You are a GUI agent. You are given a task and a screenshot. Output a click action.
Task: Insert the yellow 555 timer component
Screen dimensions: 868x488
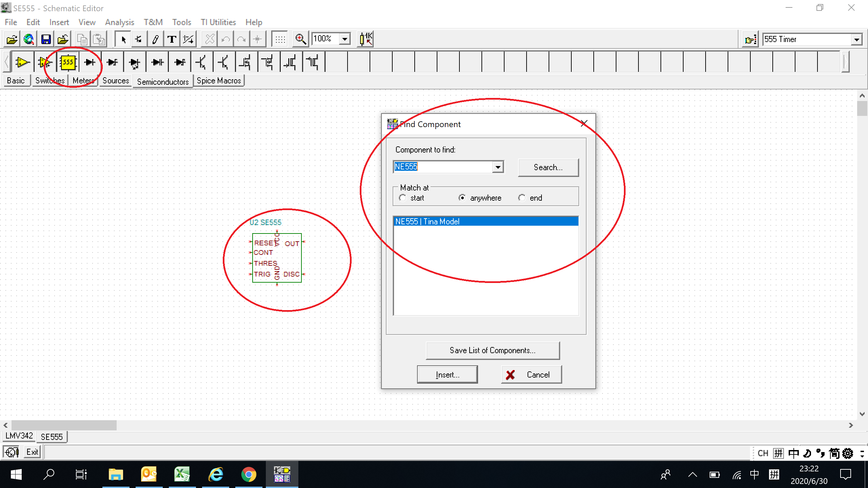[x=68, y=62]
